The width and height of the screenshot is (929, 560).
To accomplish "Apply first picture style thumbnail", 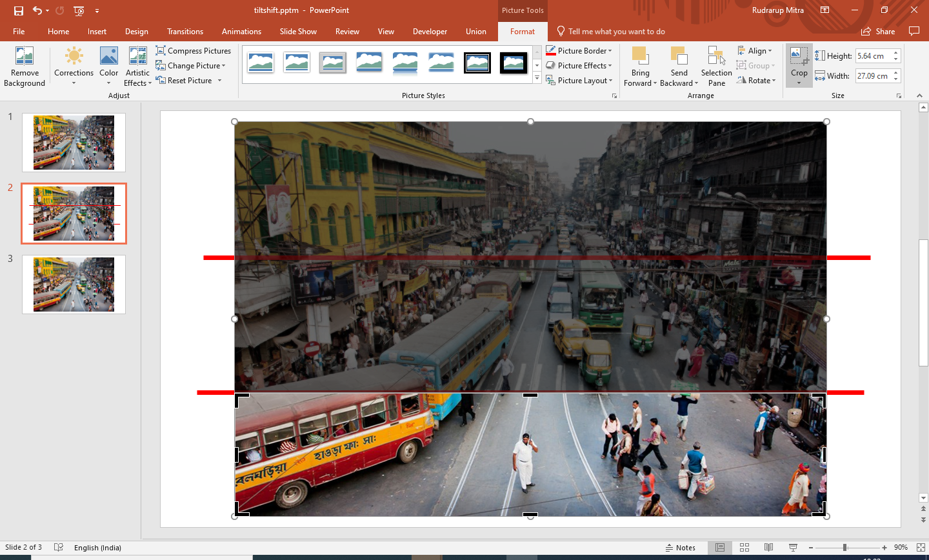I will click(x=261, y=63).
